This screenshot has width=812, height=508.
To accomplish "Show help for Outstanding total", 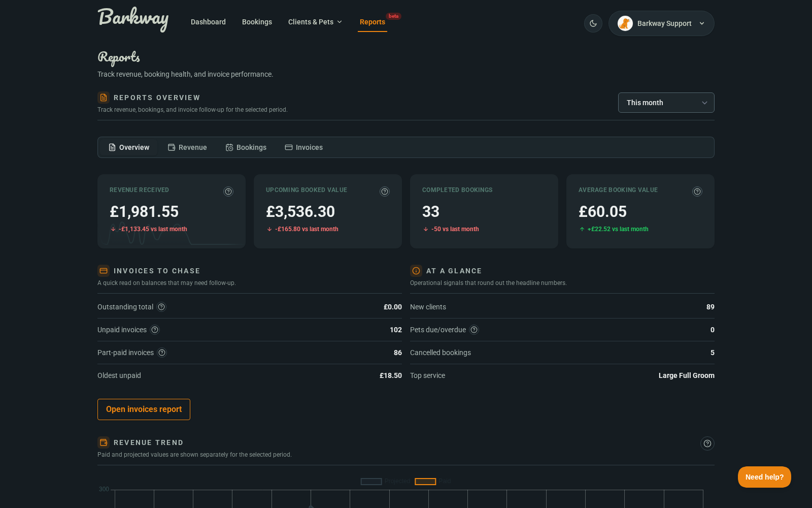I will pos(161,307).
